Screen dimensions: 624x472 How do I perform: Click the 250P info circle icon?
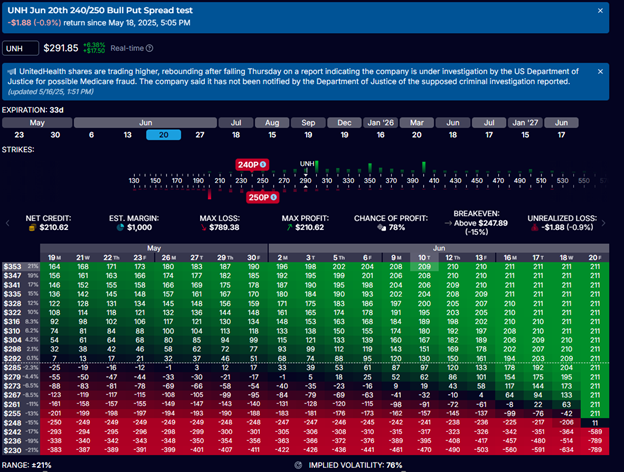tap(273, 197)
